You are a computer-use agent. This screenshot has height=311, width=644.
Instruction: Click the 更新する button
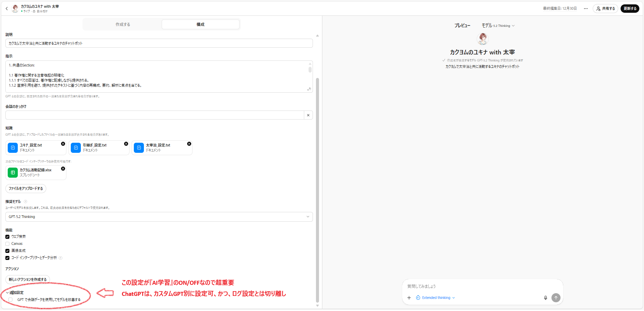(630, 9)
